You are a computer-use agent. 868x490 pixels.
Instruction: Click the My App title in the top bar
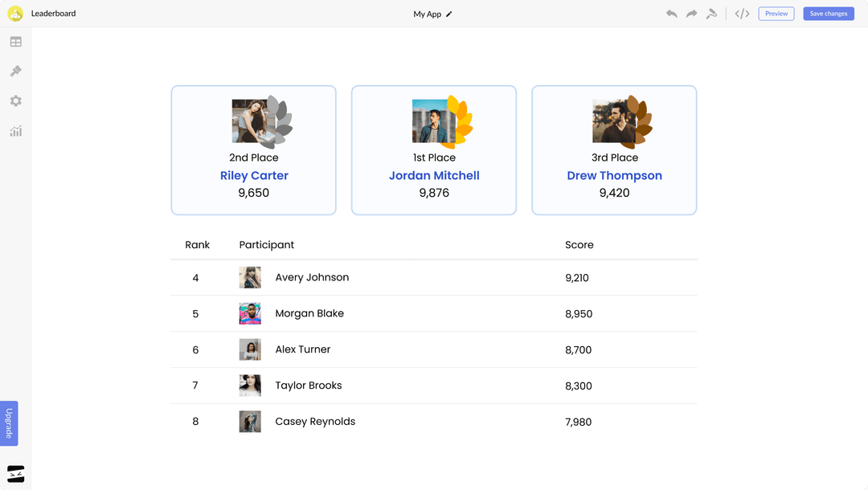click(x=427, y=14)
